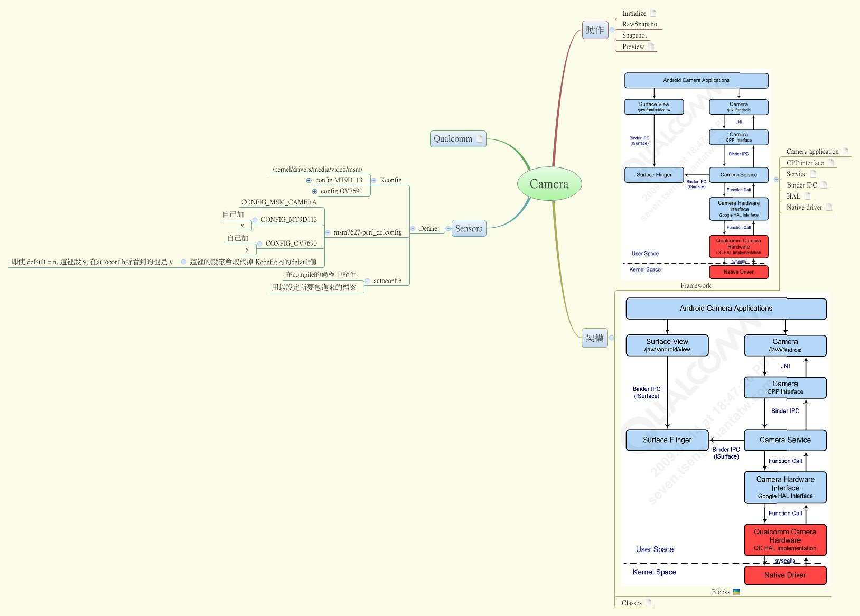
Task: Select the y value under CONFIG_OV7690
Action: (247, 249)
